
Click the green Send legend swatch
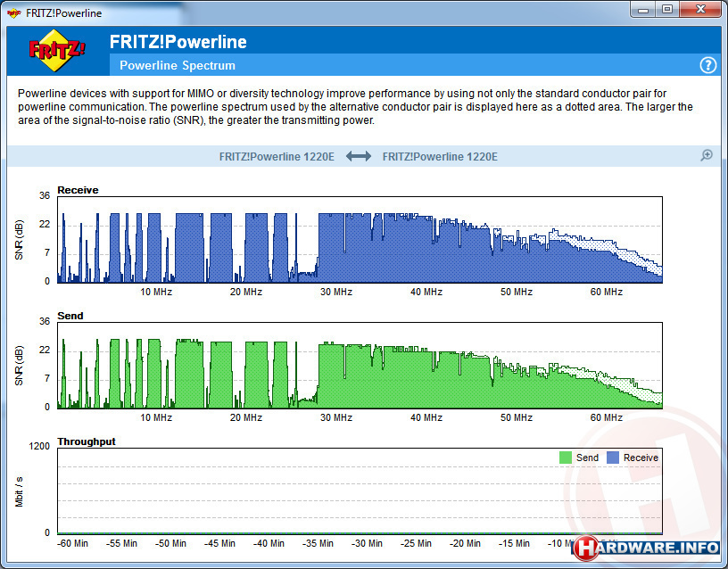[x=565, y=458]
